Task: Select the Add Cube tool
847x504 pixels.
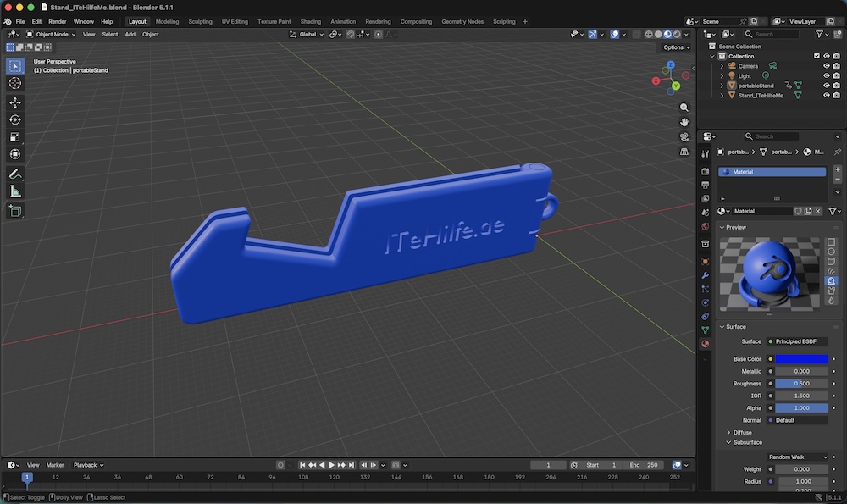Action: pos(15,211)
